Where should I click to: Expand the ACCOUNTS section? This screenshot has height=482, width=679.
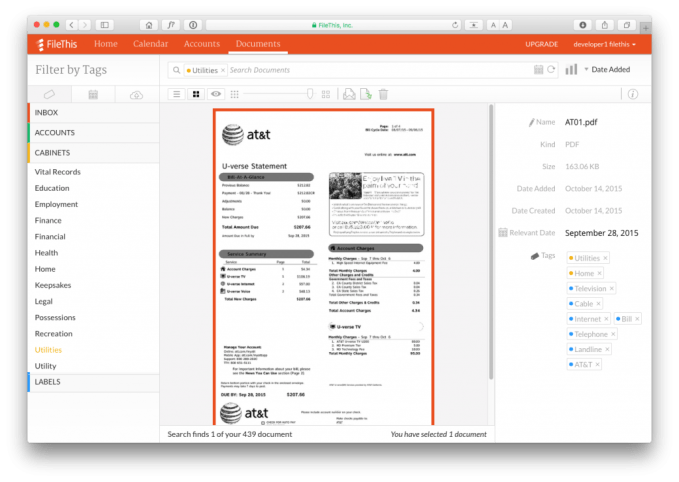[94, 133]
